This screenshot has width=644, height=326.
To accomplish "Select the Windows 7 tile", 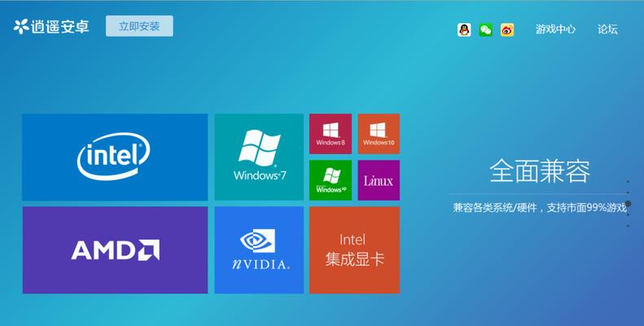I will tap(259, 157).
